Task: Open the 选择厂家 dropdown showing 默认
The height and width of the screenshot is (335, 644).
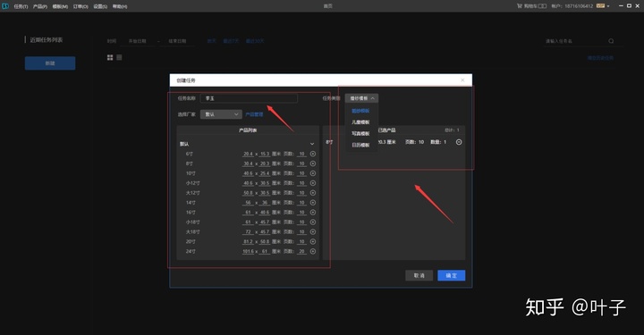Action: click(221, 114)
